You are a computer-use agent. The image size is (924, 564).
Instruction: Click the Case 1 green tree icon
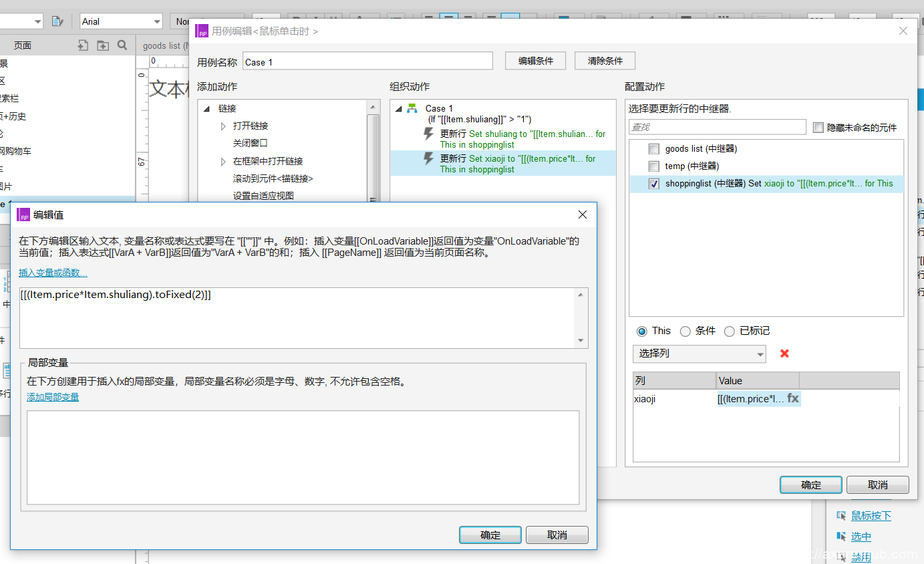[412, 108]
